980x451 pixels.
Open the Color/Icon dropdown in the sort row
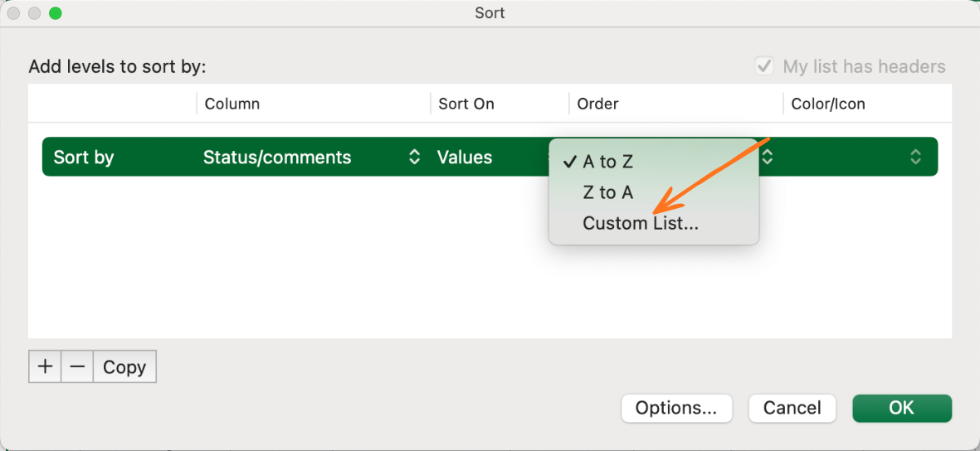click(914, 157)
